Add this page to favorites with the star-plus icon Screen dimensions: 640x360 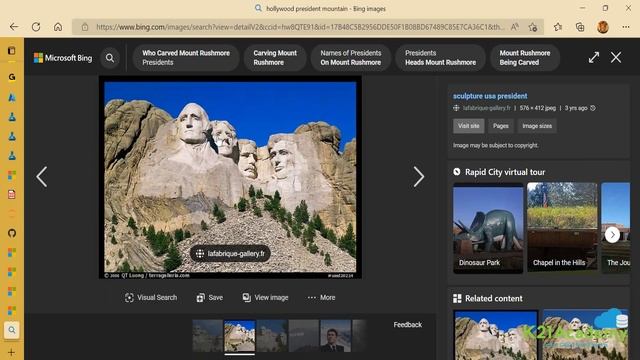point(533,27)
